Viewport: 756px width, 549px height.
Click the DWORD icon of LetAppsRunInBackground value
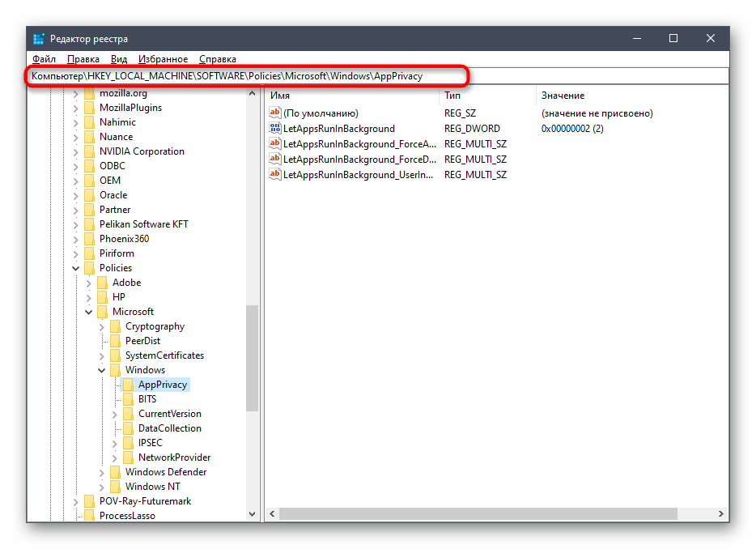point(275,129)
